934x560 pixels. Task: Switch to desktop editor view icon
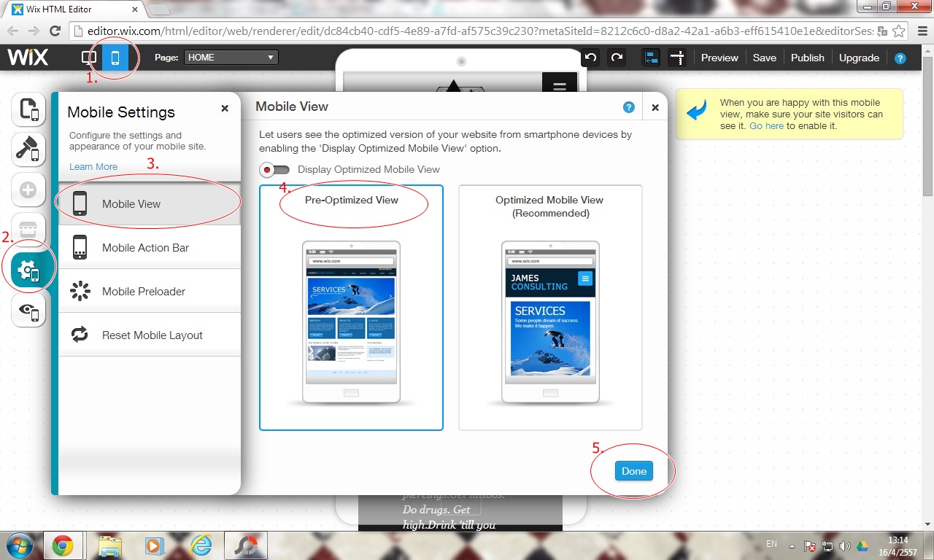point(89,58)
